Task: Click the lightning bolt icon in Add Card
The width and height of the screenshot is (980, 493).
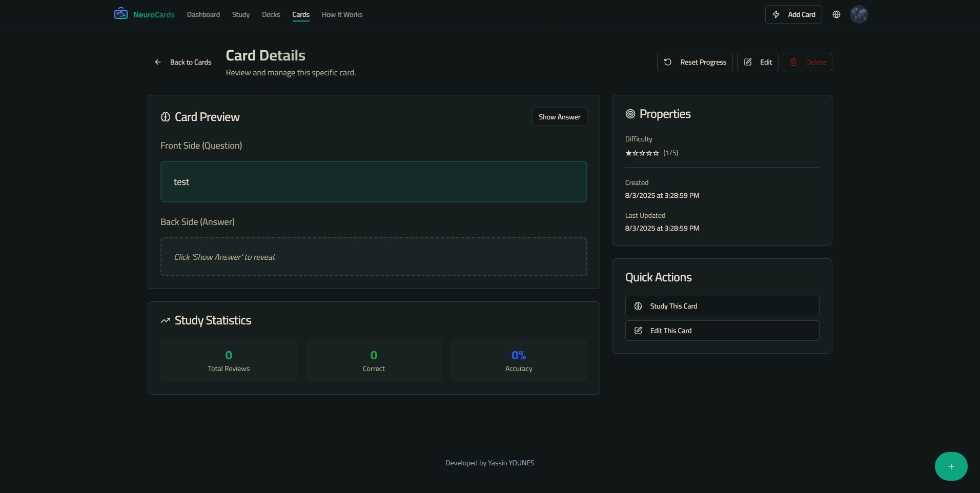Action: [x=776, y=14]
